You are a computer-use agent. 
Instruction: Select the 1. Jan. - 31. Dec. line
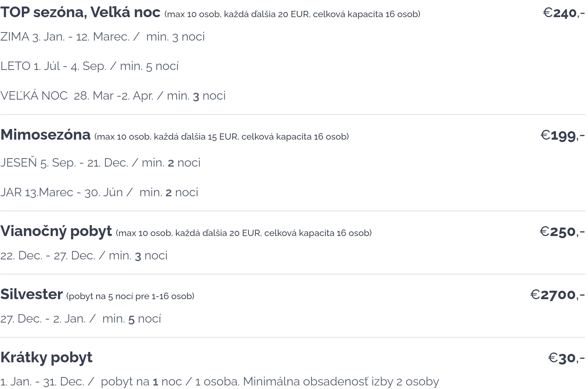coord(220,382)
